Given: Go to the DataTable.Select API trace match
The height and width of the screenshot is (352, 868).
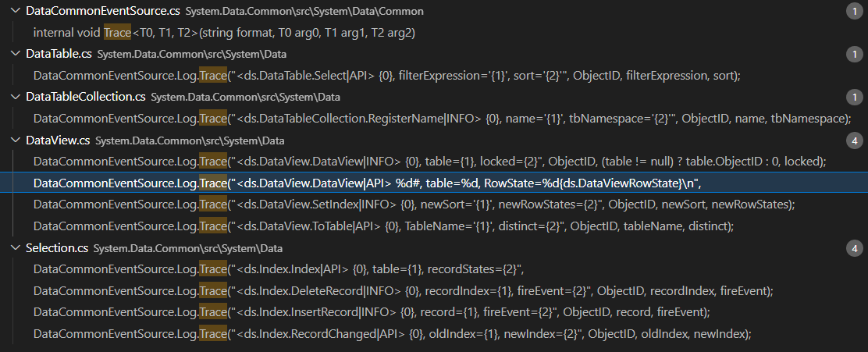Looking at the screenshot, I should [x=386, y=76].
